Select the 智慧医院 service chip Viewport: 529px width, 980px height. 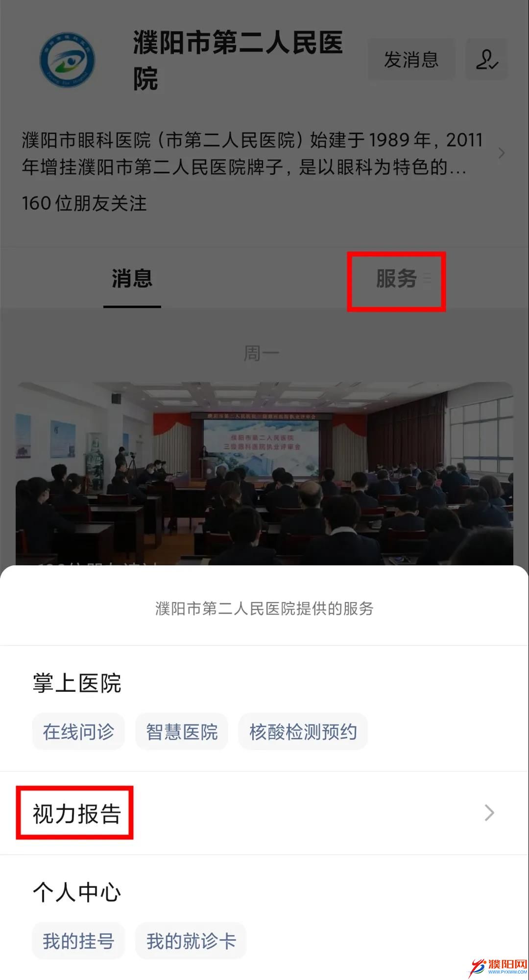182,732
